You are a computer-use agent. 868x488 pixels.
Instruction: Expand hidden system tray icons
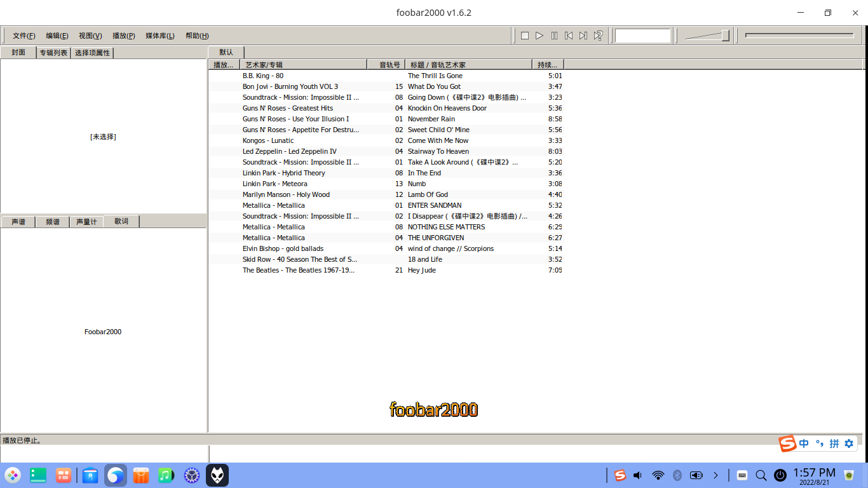716,475
